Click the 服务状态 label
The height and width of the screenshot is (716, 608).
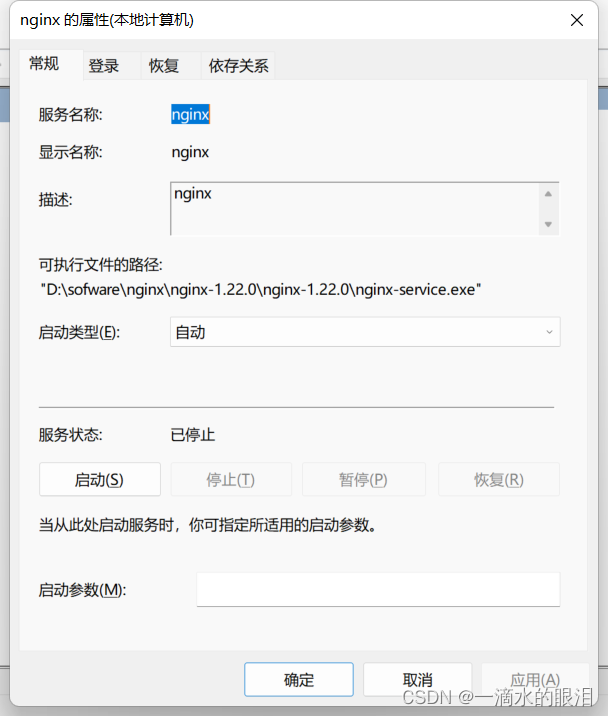[70, 435]
